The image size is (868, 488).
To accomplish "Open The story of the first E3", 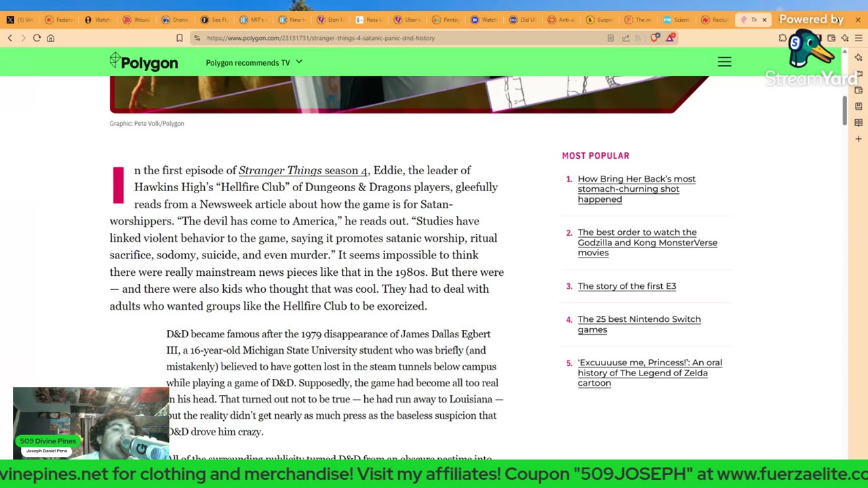I will tap(627, 286).
